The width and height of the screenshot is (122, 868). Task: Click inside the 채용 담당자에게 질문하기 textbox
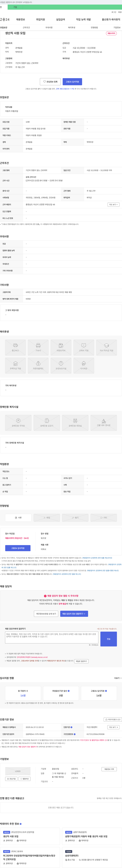point(52,638)
